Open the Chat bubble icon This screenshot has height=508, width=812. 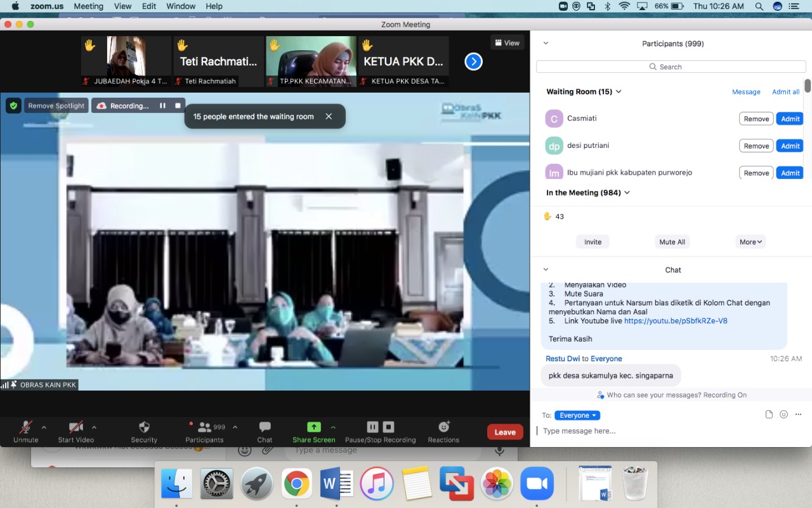(265, 427)
